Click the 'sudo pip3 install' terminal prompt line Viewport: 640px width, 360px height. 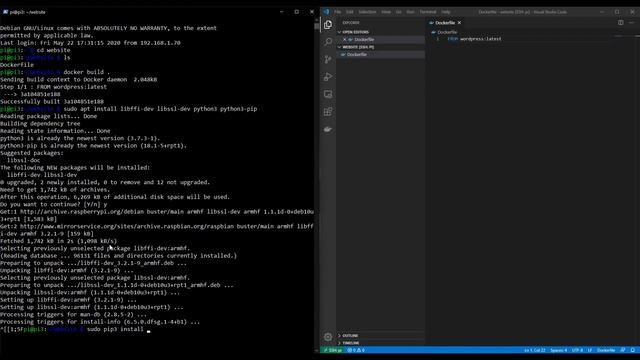coord(76,329)
